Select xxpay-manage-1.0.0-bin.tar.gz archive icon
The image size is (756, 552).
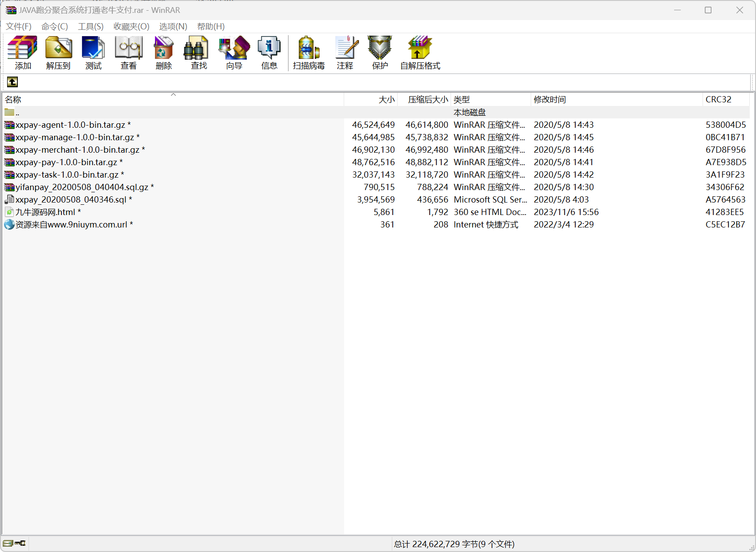point(9,137)
